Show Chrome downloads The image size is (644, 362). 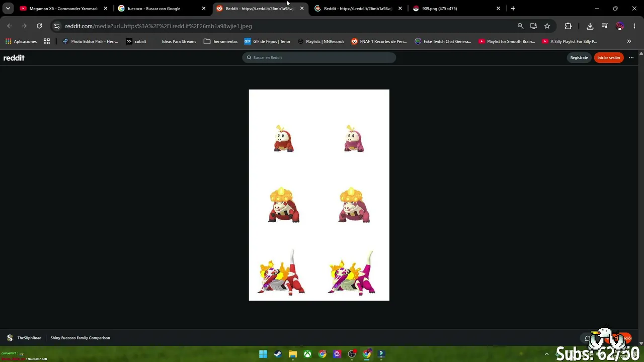point(590,26)
